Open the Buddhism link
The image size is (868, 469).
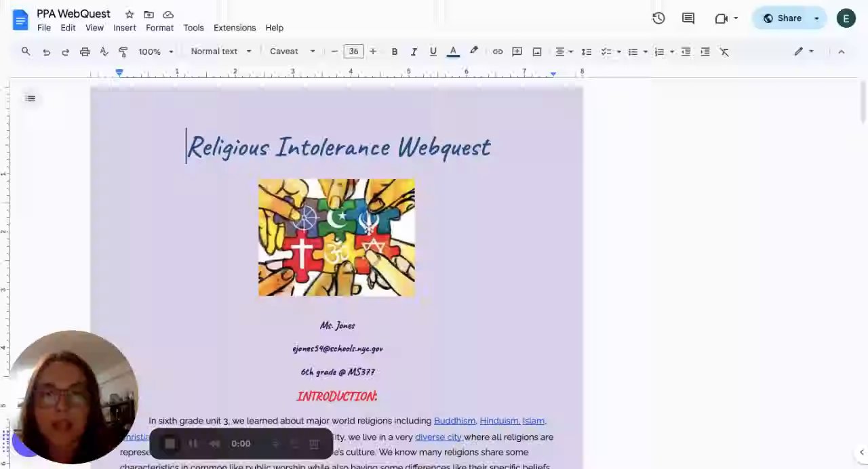[454, 421]
